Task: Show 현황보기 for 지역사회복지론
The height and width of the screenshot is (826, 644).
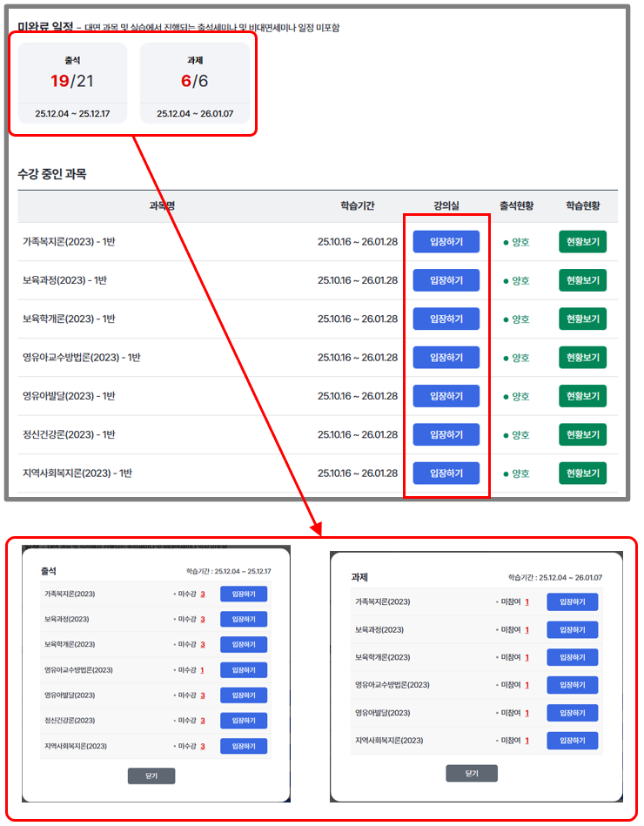Action: click(582, 473)
